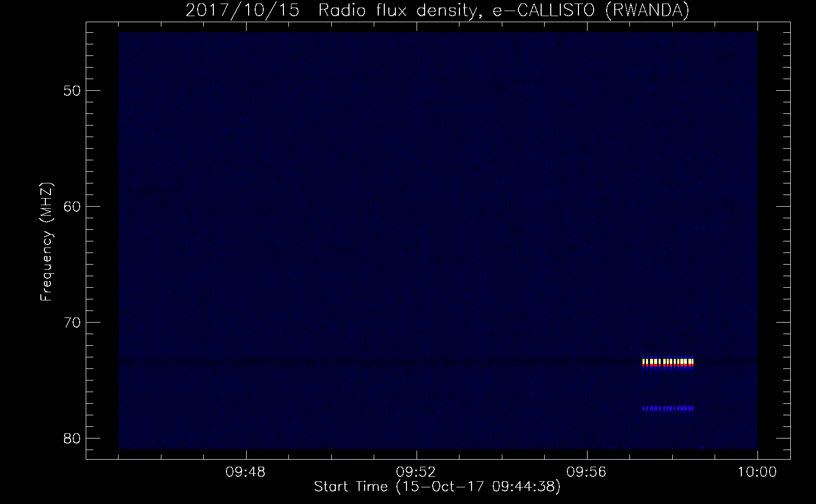816x504 pixels.
Task: Click the bright radio burst near 74 MHz
Action: (668, 363)
